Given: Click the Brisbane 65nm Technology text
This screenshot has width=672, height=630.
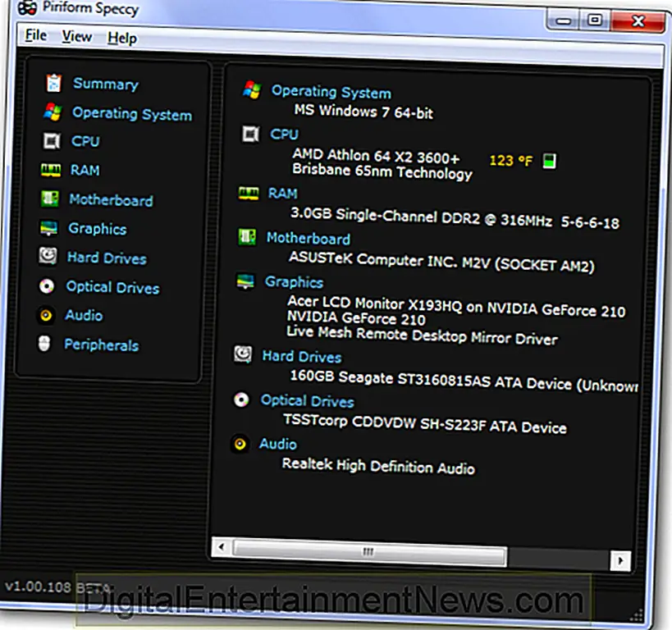Looking at the screenshot, I should (x=382, y=172).
